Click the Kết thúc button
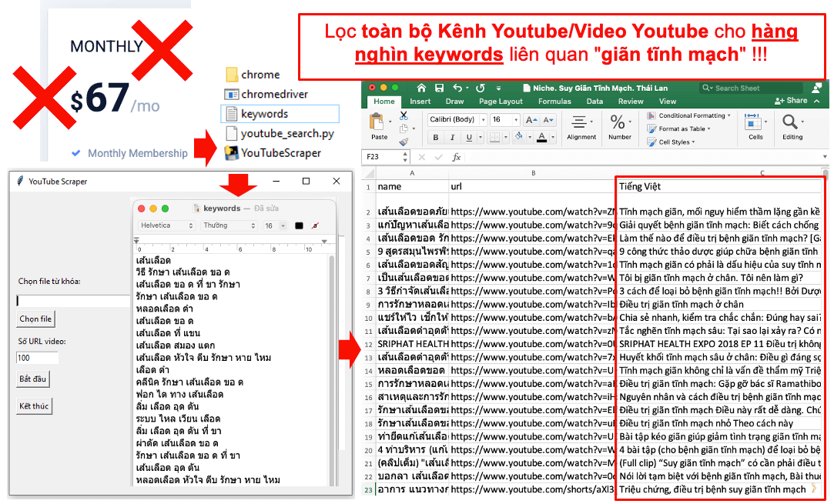 (34, 406)
